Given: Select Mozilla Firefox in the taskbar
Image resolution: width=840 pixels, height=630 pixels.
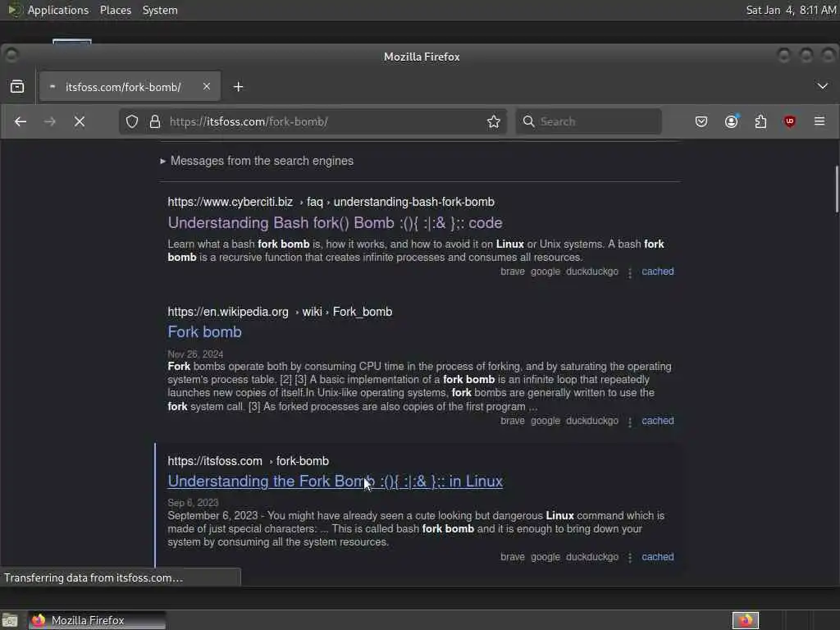Looking at the screenshot, I should pos(97,620).
